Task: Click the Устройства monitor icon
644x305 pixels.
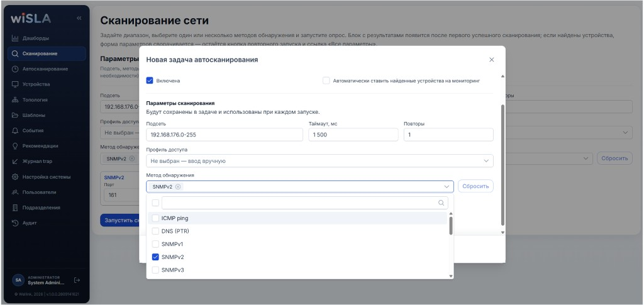Action: pyautogui.click(x=15, y=84)
